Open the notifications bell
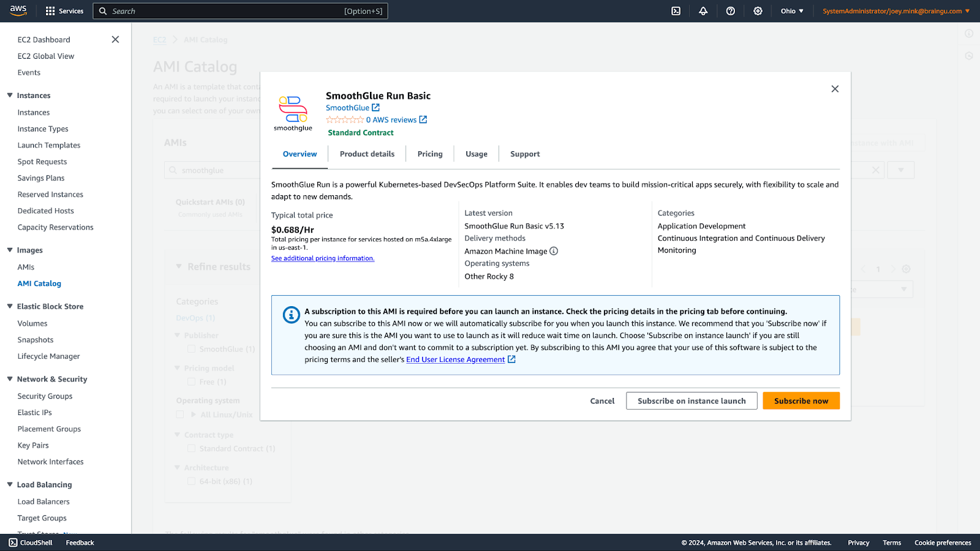980x551 pixels. (x=703, y=11)
